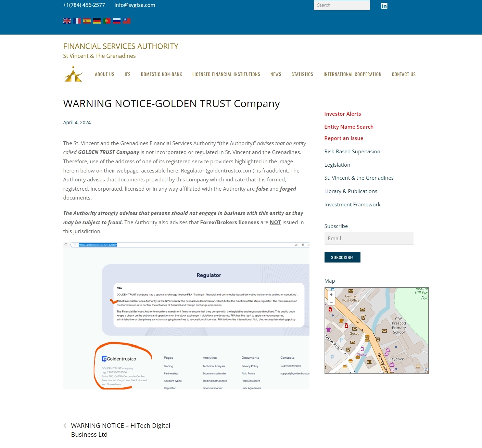Switch language using the French flag

click(x=77, y=21)
